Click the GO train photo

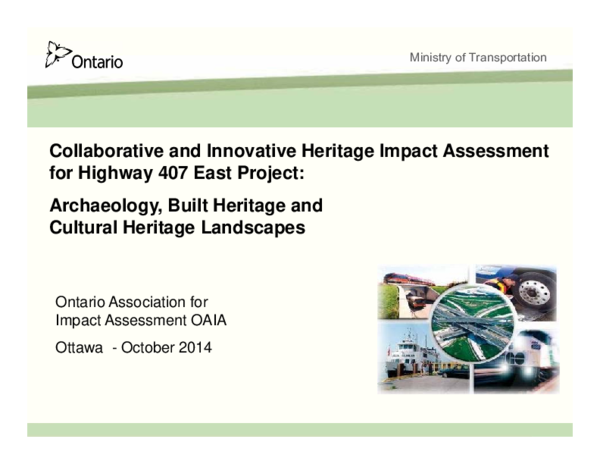point(530,363)
